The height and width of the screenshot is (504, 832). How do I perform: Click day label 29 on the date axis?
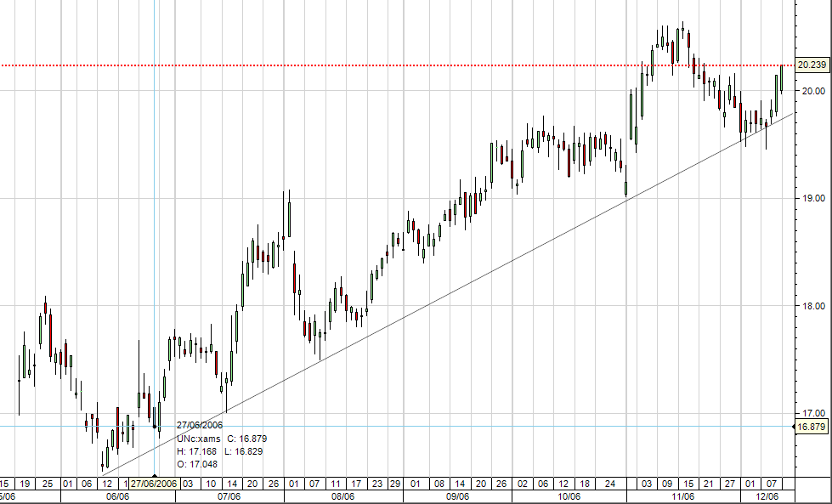pyautogui.click(x=395, y=484)
